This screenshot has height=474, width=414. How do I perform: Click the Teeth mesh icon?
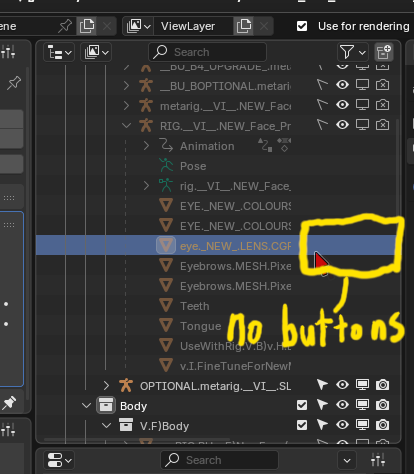coord(166,306)
